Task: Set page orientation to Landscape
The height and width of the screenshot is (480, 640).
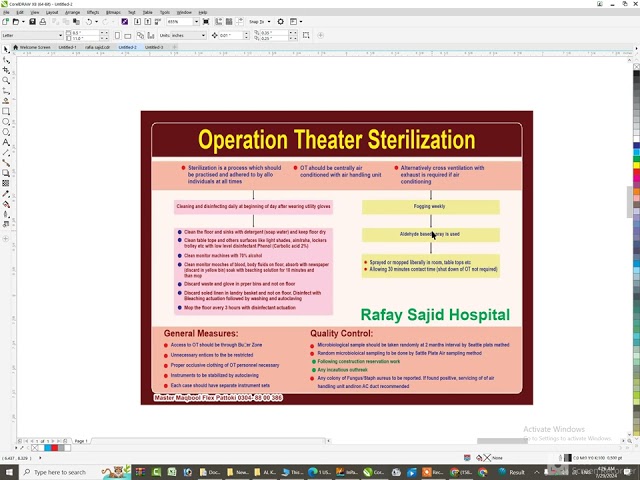Action: click(x=128, y=36)
